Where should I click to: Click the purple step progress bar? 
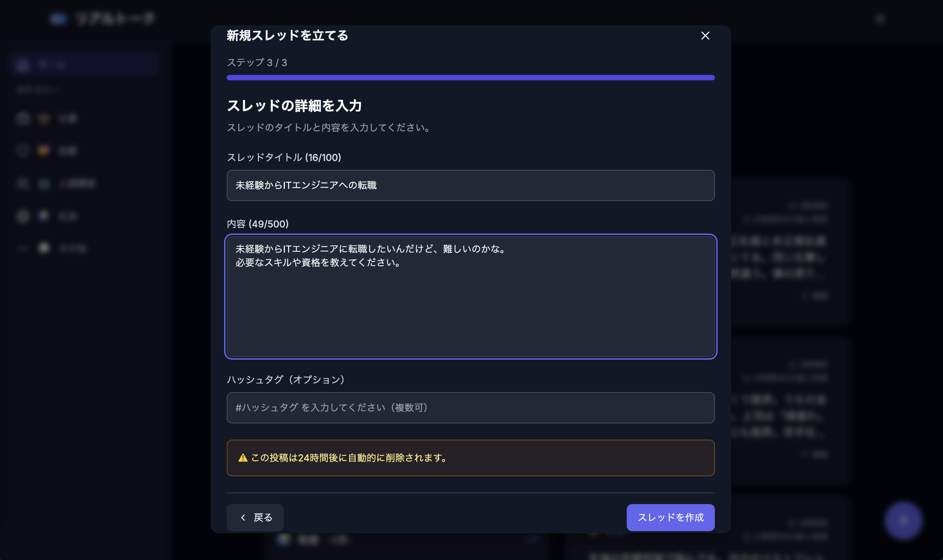pyautogui.click(x=470, y=78)
